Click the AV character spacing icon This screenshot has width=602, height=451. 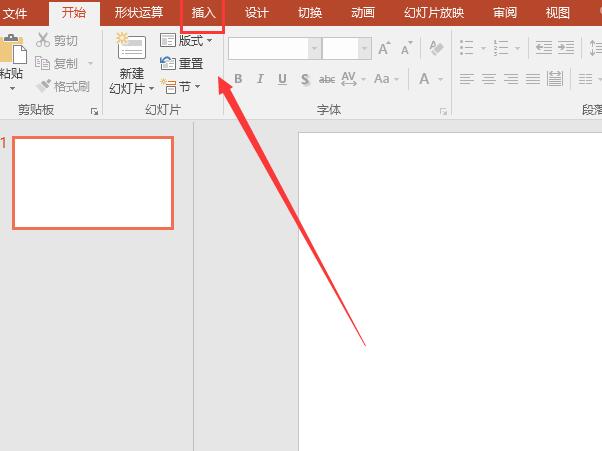tap(349, 79)
